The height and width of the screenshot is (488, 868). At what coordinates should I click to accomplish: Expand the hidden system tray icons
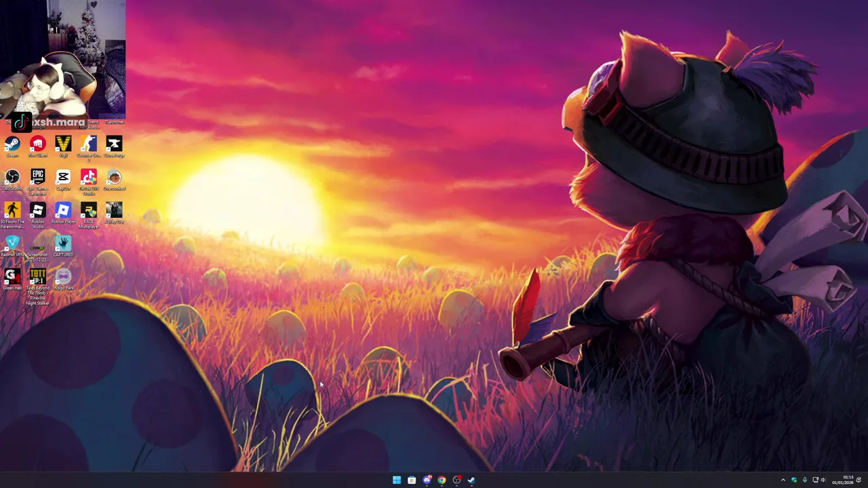pyautogui.click(x=783, y=480)
